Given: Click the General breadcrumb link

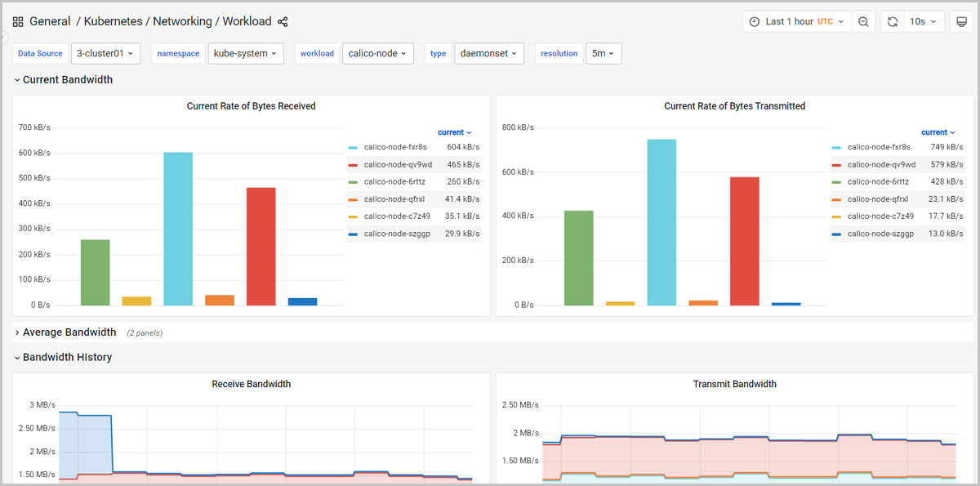Looking at the screenshot, I should point(50,22).
